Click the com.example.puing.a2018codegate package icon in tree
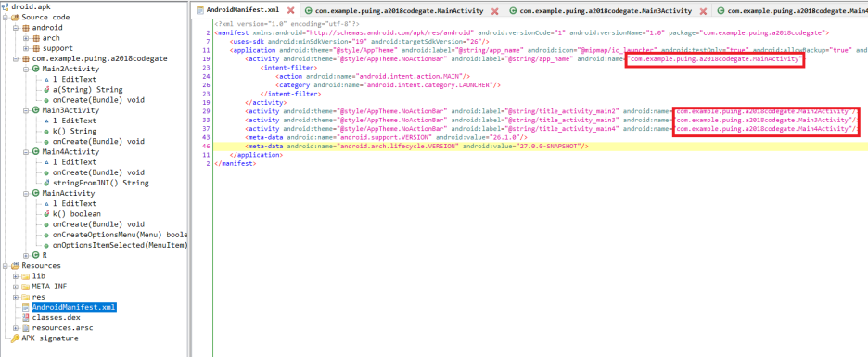 tap(27, 58)
